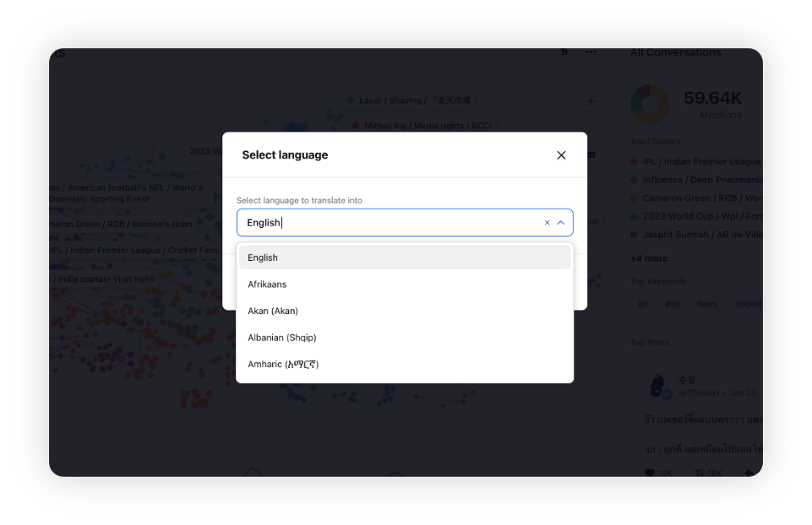The height and width of the screenshot is (525, 812).
Task: Select English from the language list
Action: pyautogui.click(x=404, y=258)
